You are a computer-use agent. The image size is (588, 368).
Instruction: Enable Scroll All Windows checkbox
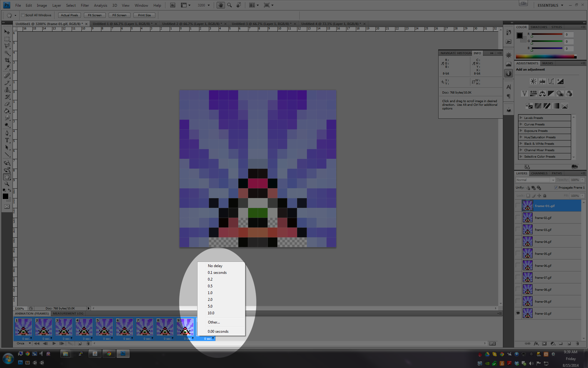(x=23, y=15)
